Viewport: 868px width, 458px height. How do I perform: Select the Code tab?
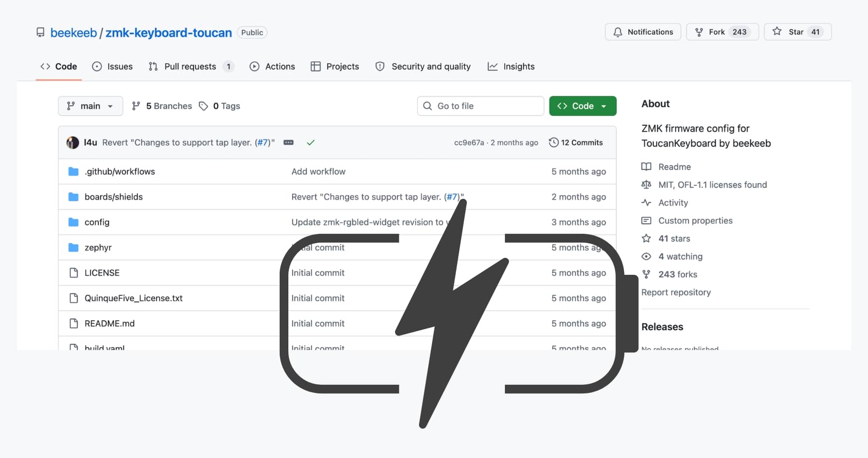tap(59, 67)
